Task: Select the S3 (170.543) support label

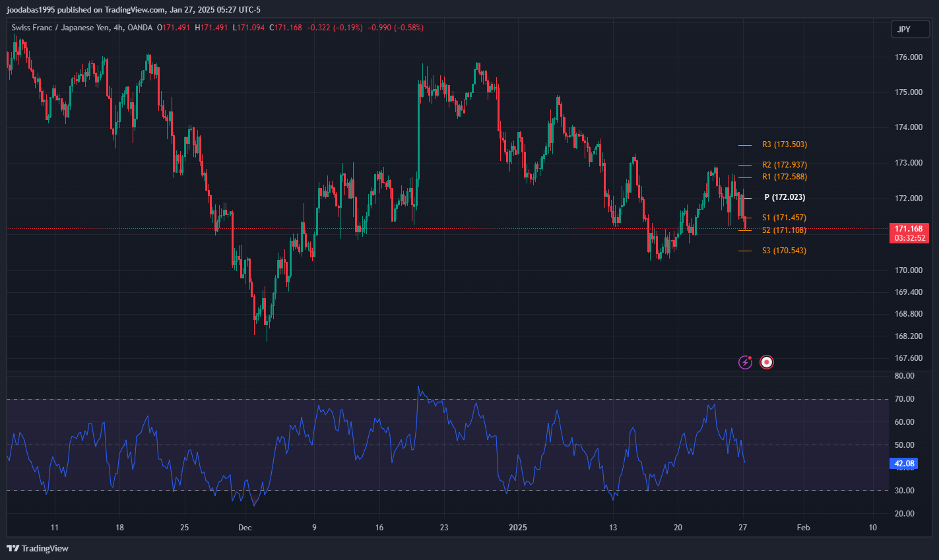Action: click(784, 251)
